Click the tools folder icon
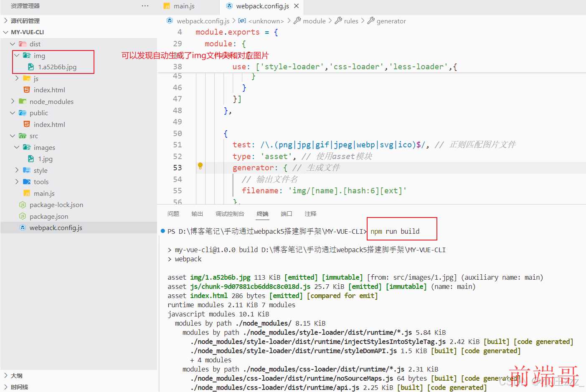586x392 pixels. pyautogui.click(x=27, y=182)
